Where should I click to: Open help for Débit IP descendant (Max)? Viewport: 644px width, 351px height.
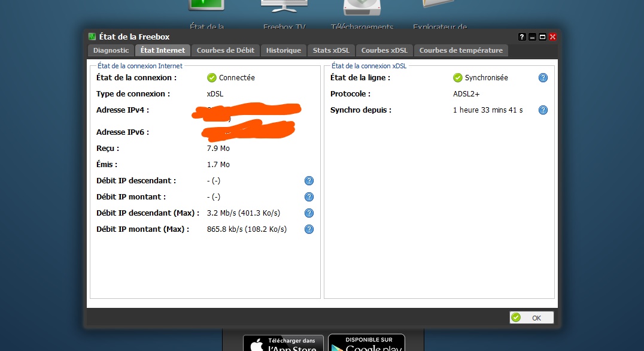tap(309, 213)
